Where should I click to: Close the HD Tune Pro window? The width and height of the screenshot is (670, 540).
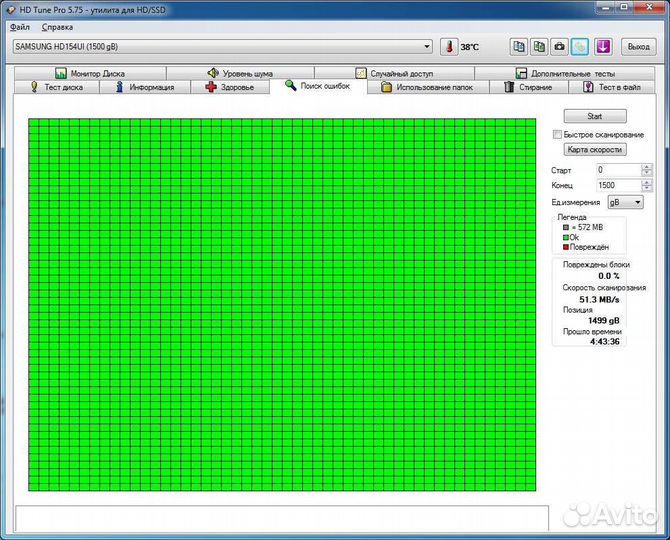point(649,6)
